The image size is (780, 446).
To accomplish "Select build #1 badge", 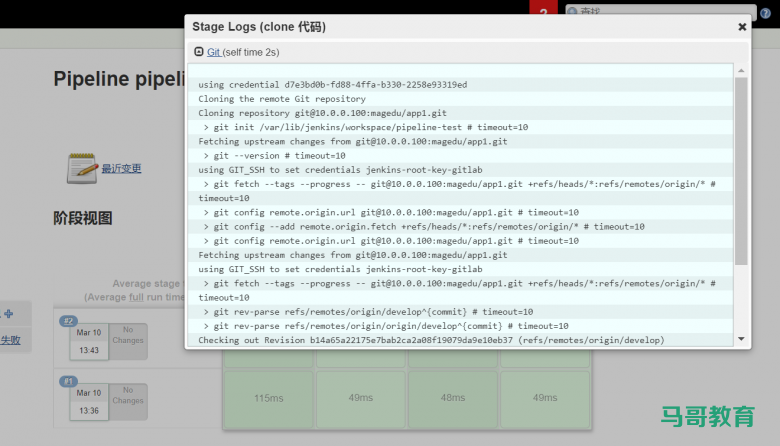I will (68, 381).
